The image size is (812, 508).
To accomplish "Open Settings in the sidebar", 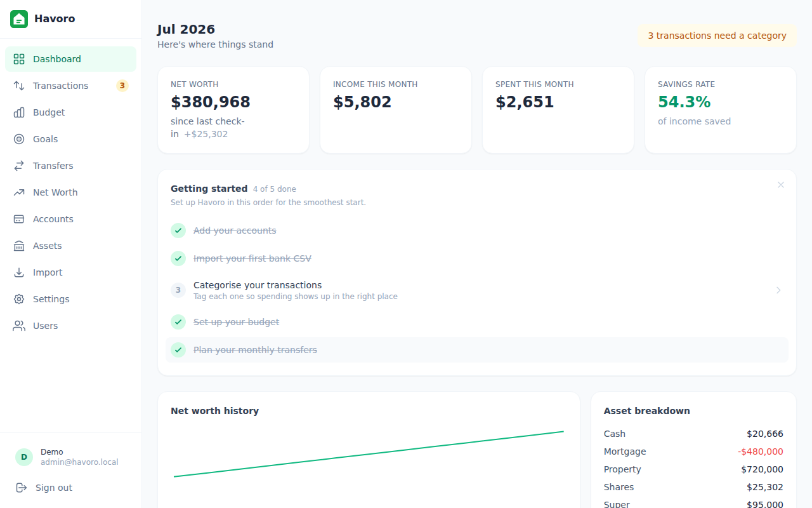I will (x=70, y=299).
